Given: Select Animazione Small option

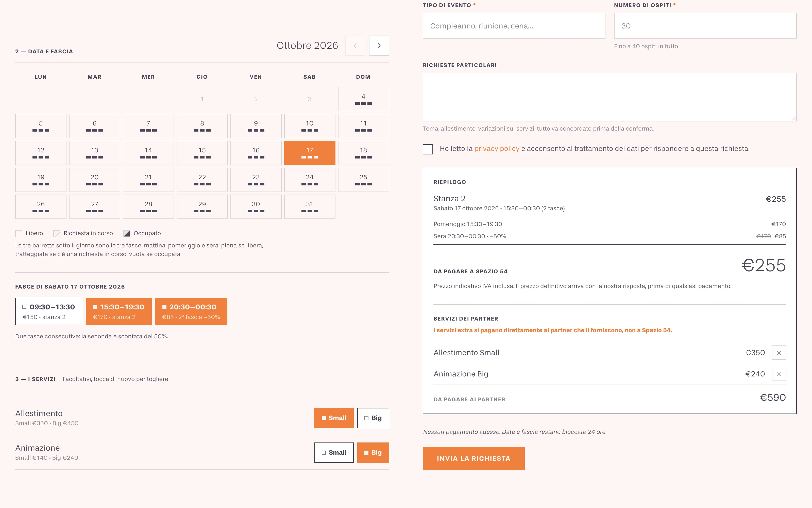Looking at the screenshot, I should tap(334, 453).
